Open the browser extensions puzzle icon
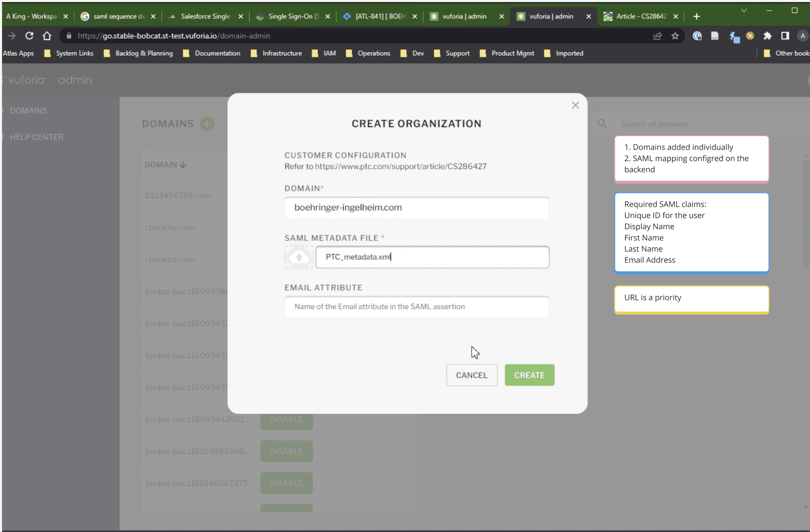 click(767, 36)
